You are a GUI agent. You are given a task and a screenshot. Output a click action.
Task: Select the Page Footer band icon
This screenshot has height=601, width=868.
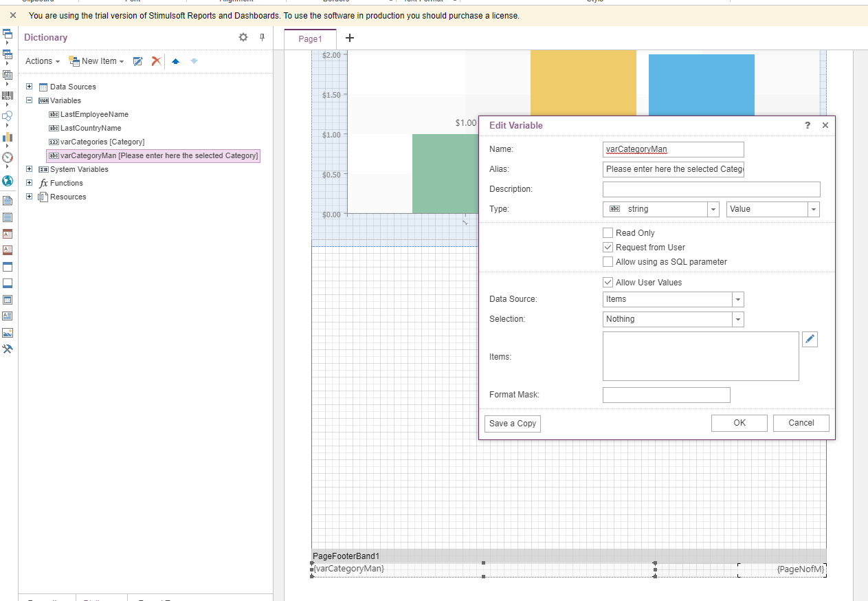8,250
